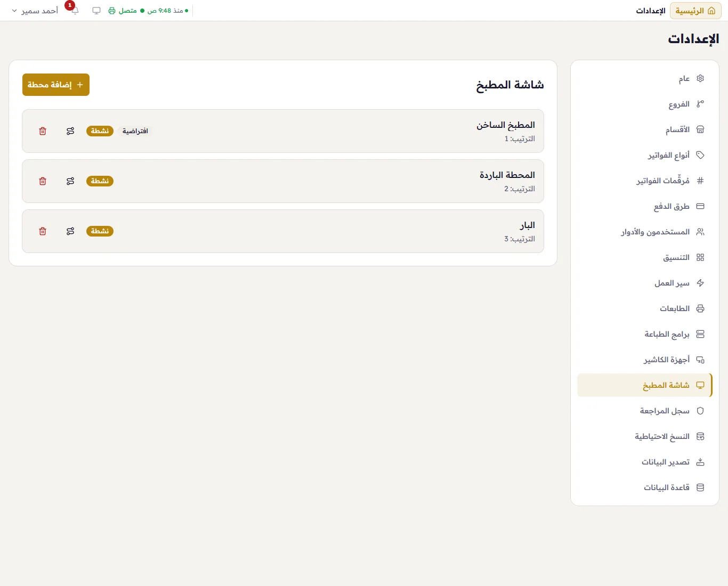This screenshot has width=728, height=586.
Task: Delete the المطبخ الساخن station
Action: point(43,131)
